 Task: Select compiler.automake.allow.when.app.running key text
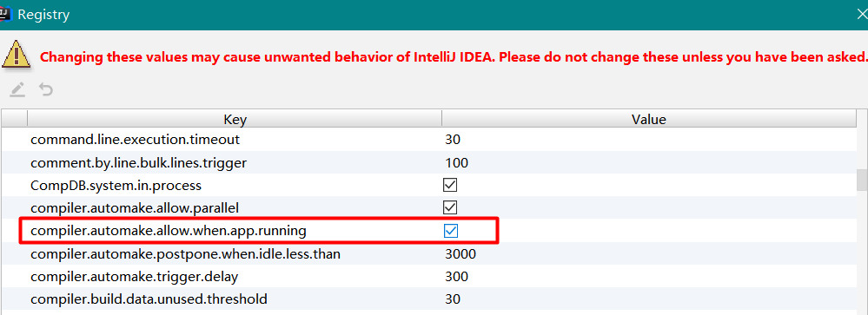(x=169, y=231)
